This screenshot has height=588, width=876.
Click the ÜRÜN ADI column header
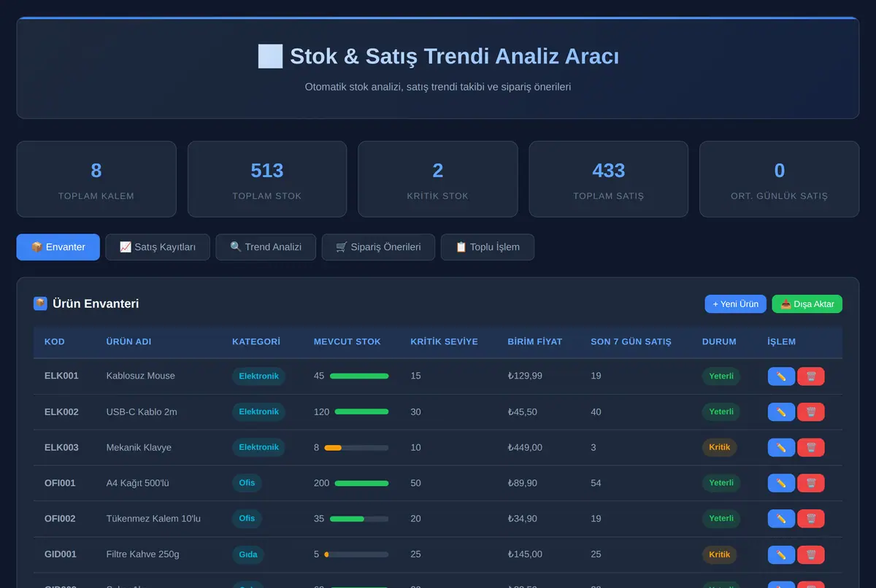[x=128, y=342]
